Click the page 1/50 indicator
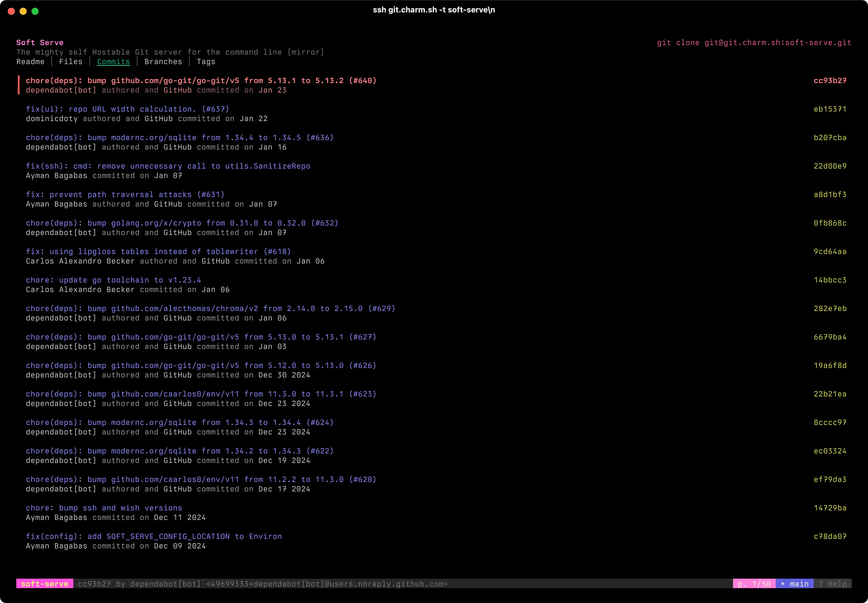This screenshot has width=868, height=603. click(x=754, y=584)
